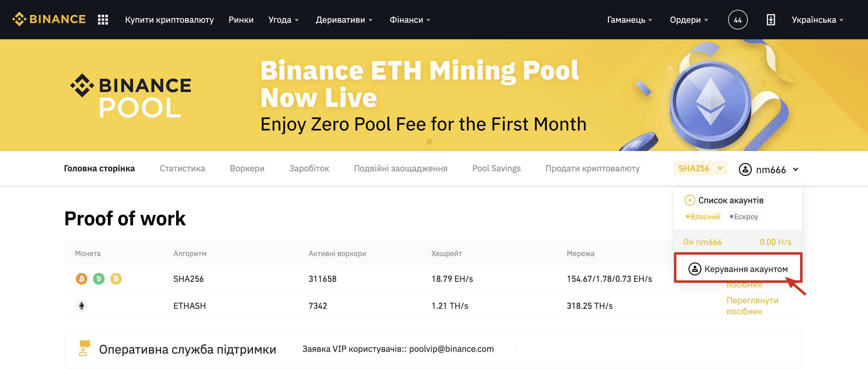This screenshot has height=369, width=868.
Task: Click active workers value 7342
Action: click(x=318, y=305)
